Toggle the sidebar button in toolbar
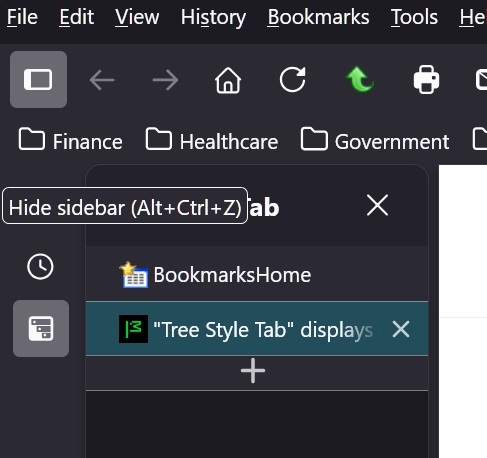Viewport: 487px width, 458px height. click(x=38, y=79)
